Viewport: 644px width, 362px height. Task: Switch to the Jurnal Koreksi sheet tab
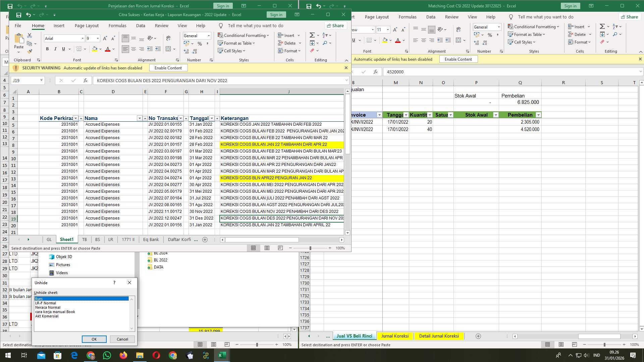pos(395,336)
